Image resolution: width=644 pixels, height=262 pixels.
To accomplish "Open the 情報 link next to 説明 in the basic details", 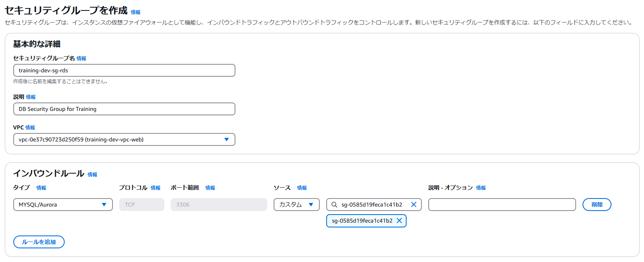I will pos(31,97).
